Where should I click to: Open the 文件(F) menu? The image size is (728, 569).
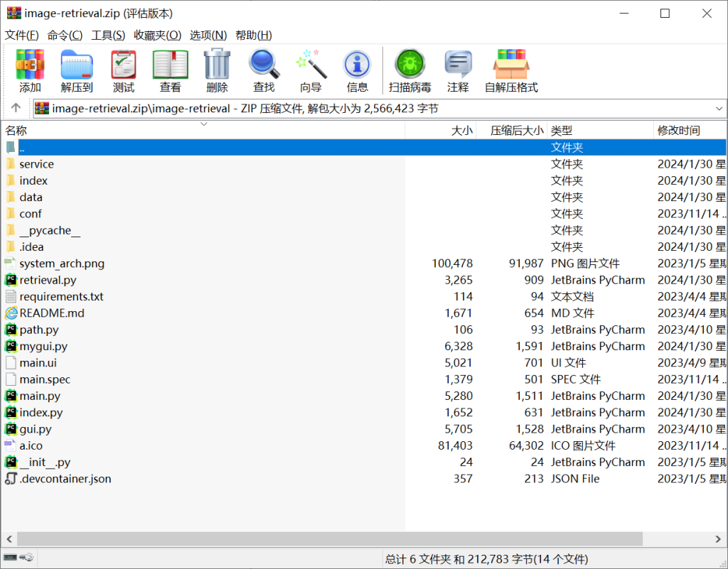point(21,35)
